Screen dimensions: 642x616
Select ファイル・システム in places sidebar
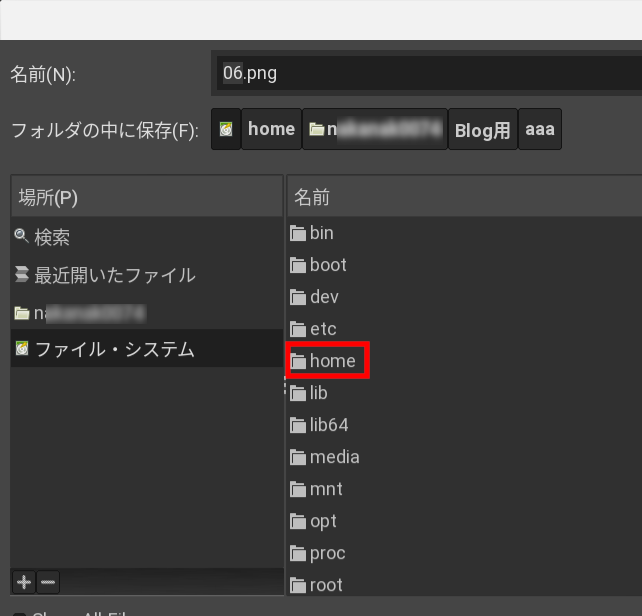147,349
